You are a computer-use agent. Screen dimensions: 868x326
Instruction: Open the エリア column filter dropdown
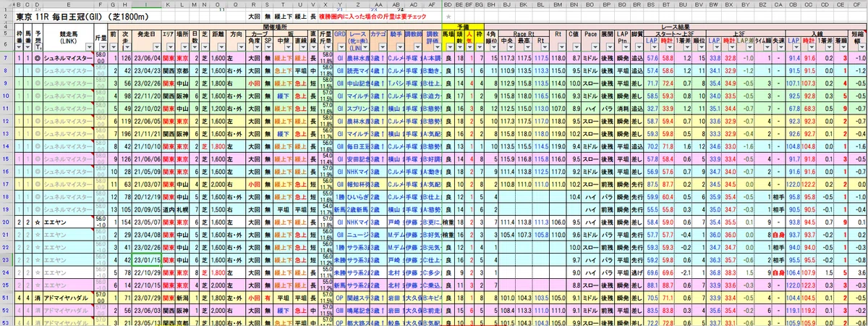click(x=172, y=48)
